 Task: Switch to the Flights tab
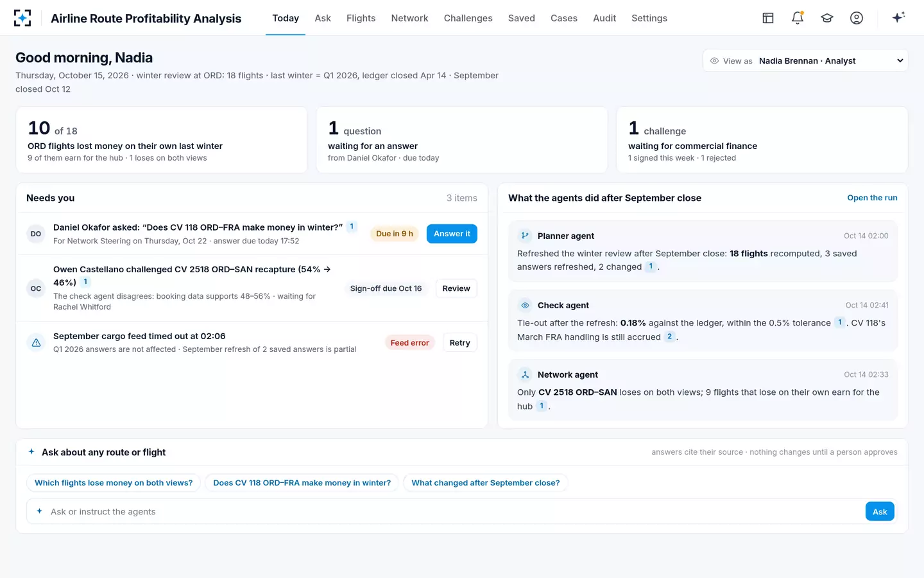tap(361, 18)
